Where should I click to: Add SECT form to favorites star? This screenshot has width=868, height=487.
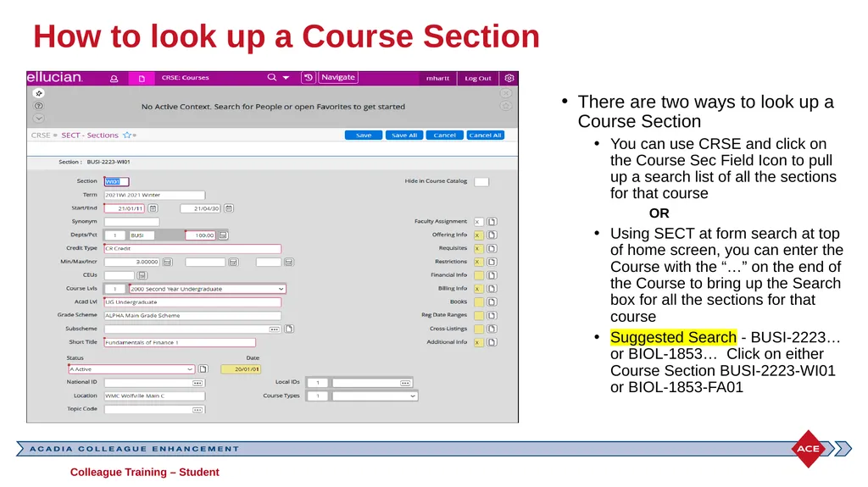[x=127, y=135]
